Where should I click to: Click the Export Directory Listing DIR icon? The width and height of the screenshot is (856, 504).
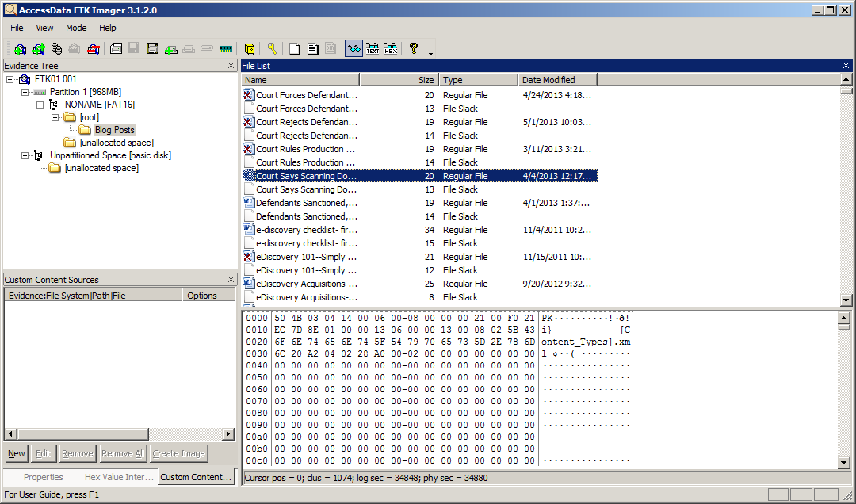click(331, 48)
